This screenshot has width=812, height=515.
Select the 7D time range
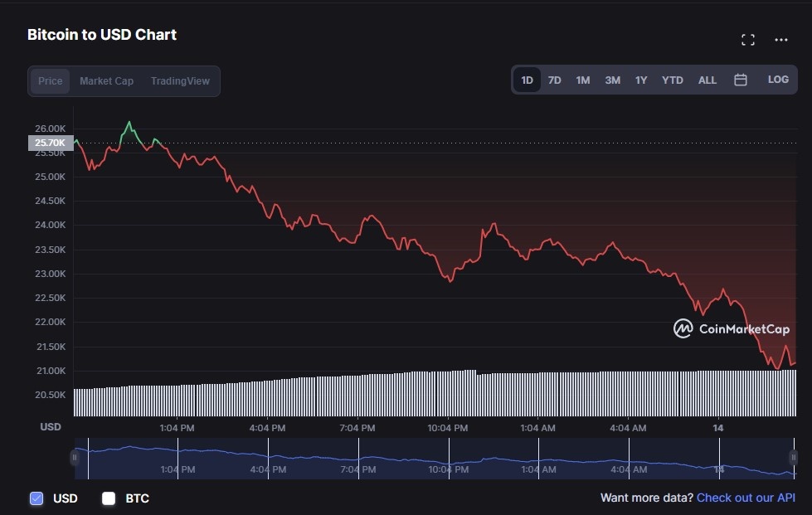point(555,80)
